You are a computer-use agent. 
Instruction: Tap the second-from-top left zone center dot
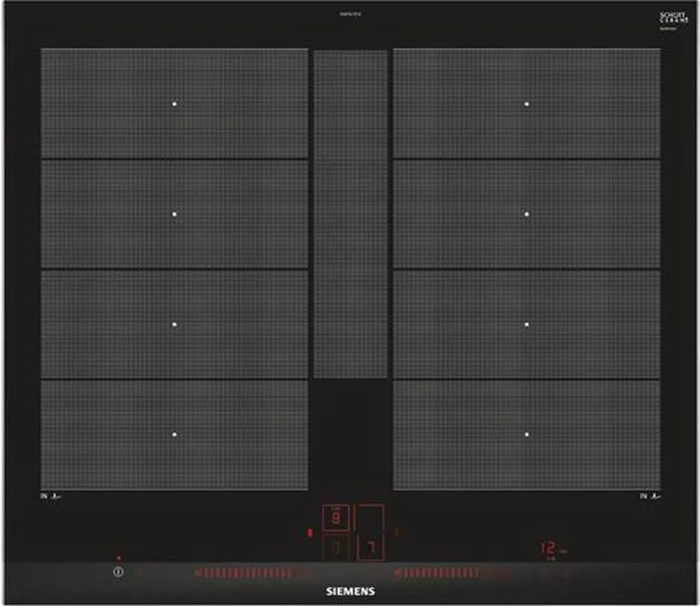click(x=174, y=214)
